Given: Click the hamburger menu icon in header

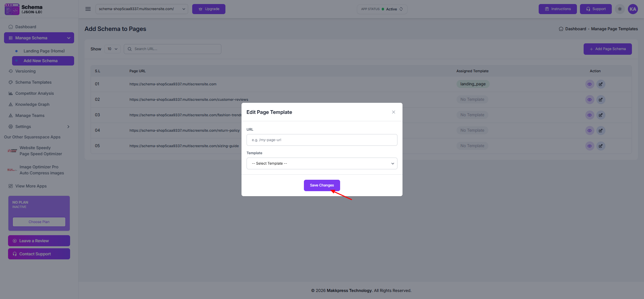Looking at the screenshot, I should click(88, 9).
